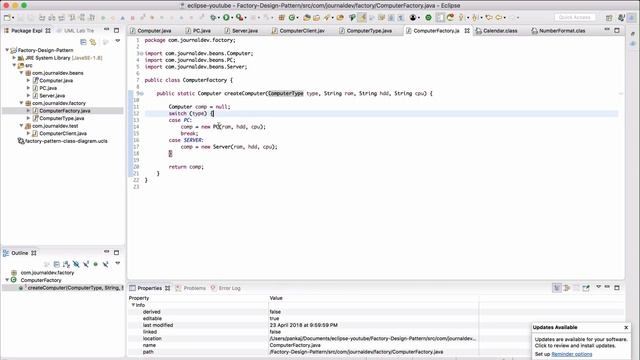Image resolution: width=640 pixels, height=360 pixels.
Task: Open Properties view menu dropdown arrow
Action: 598,287
